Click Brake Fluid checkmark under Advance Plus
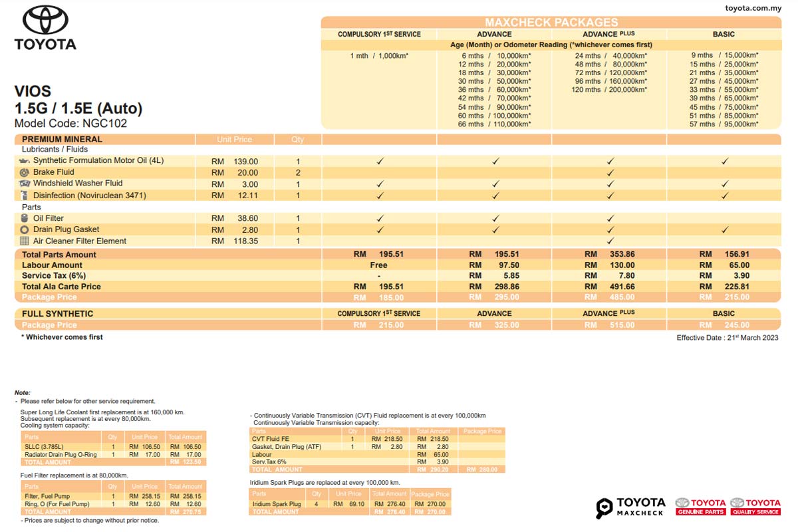 (610, 172)
